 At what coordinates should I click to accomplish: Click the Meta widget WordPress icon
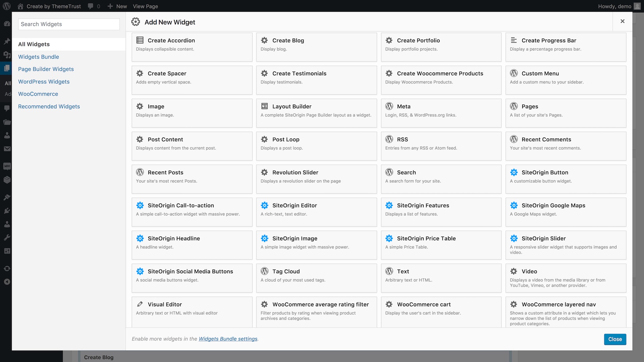(x=389, y=106)
